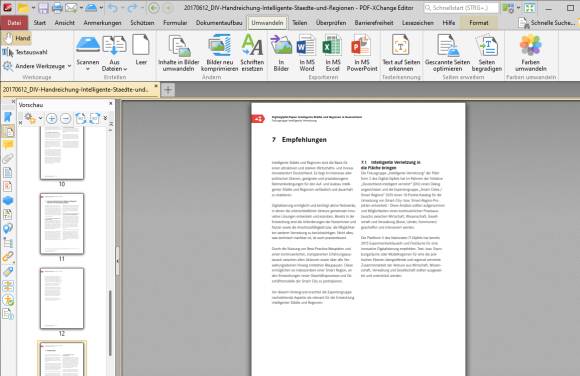Click Text auf Seiten erkennen
This screenshot has height=376, width=580.
click(401, 53)
